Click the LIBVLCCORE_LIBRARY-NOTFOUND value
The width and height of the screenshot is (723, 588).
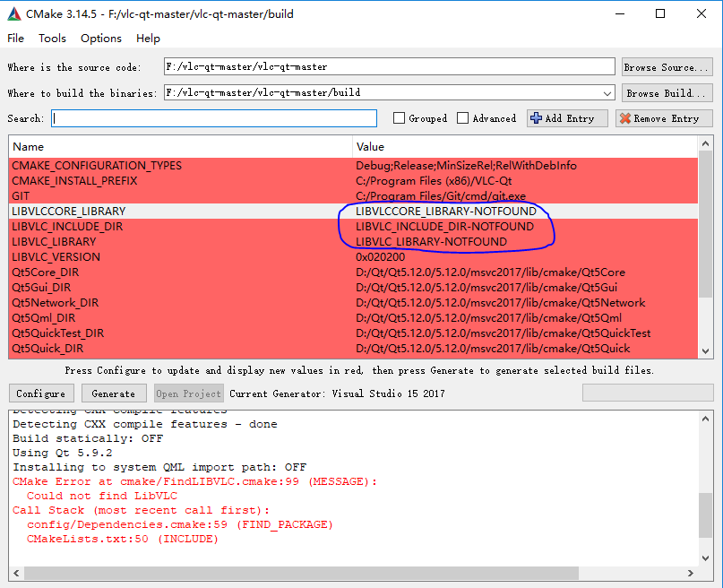coord(446,212)
